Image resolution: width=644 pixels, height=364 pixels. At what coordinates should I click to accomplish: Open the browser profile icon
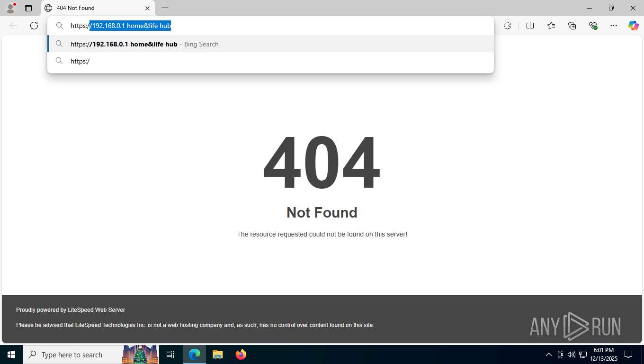[x=10, y=8]
